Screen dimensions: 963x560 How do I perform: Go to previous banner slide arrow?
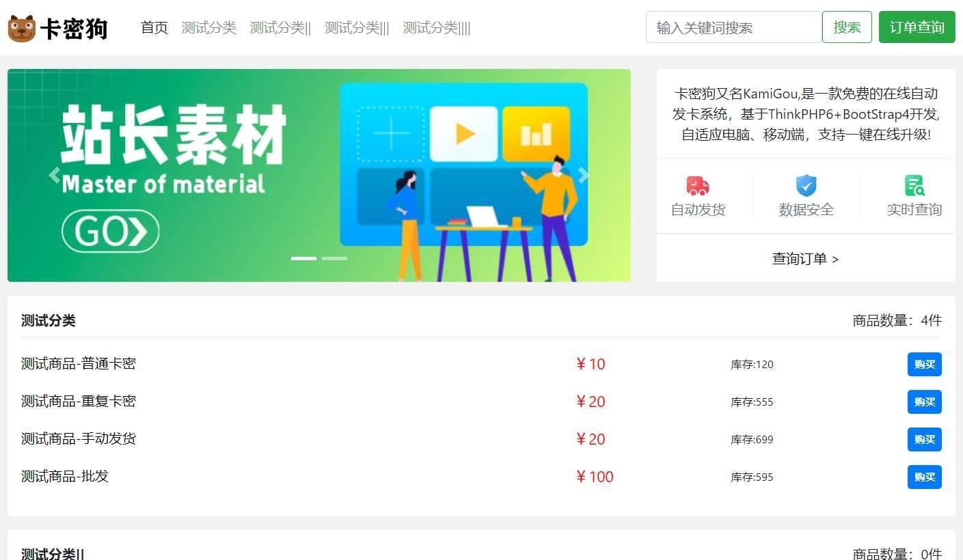pyautogui.click(x=55, y=176)
